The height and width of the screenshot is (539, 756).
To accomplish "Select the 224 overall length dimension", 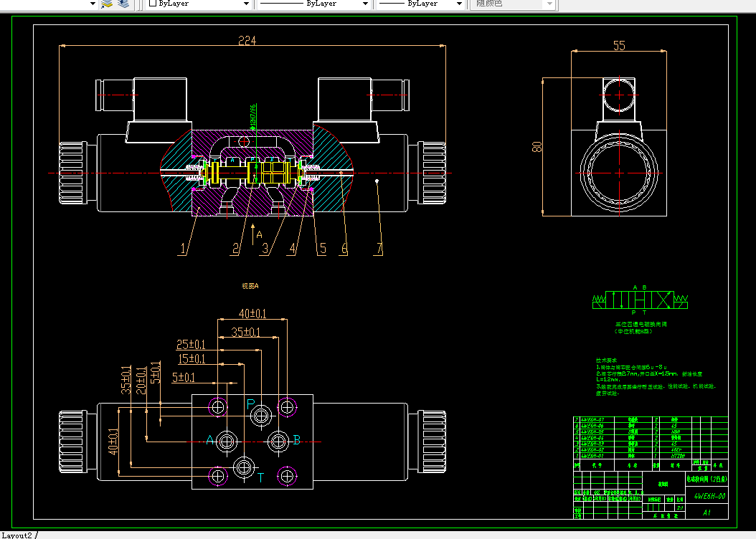I will pos(247,41).
